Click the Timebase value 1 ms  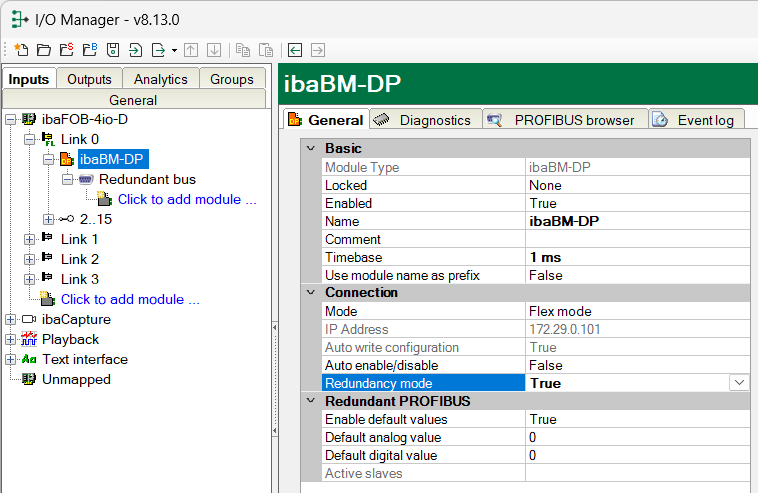point(638,257)
